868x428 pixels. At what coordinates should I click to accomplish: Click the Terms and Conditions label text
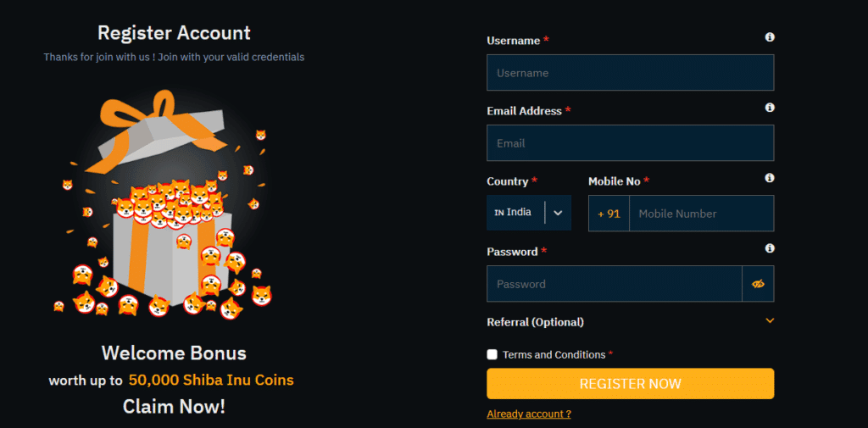[x=554, y=355]
